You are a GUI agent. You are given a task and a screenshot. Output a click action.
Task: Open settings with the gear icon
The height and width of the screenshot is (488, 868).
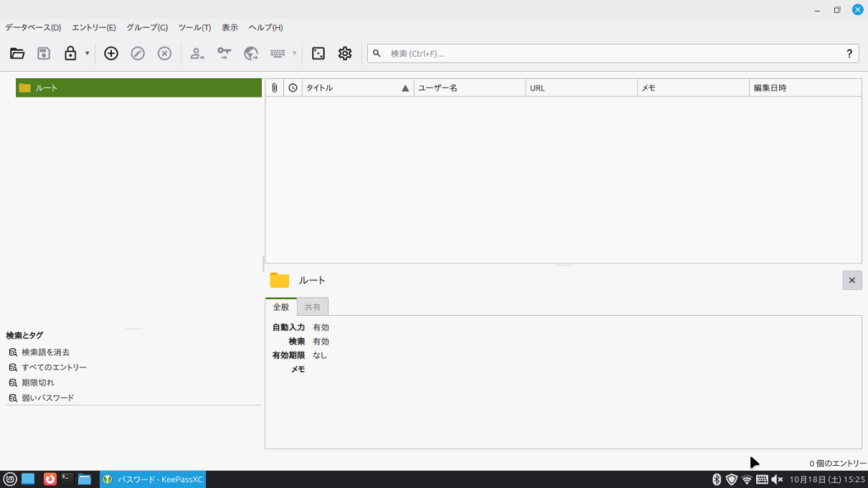click(x=345, y=53)
